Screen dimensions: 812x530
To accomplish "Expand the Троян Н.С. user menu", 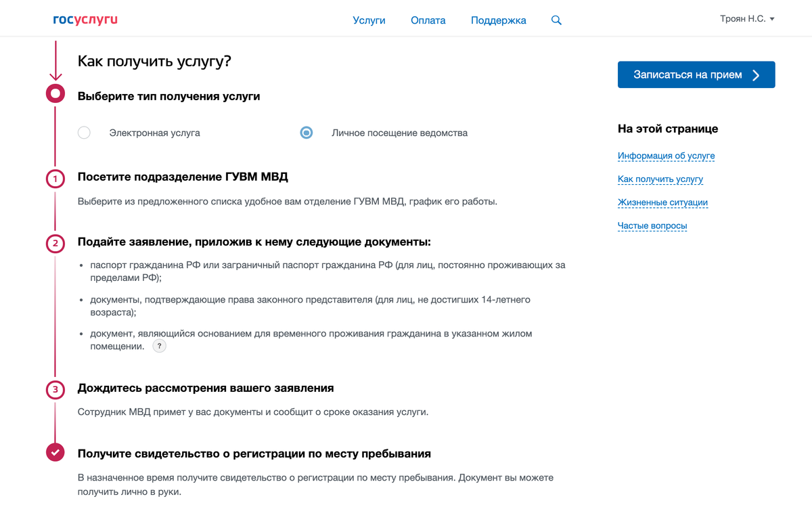I will pyautogui.click(x=747, y=19).
